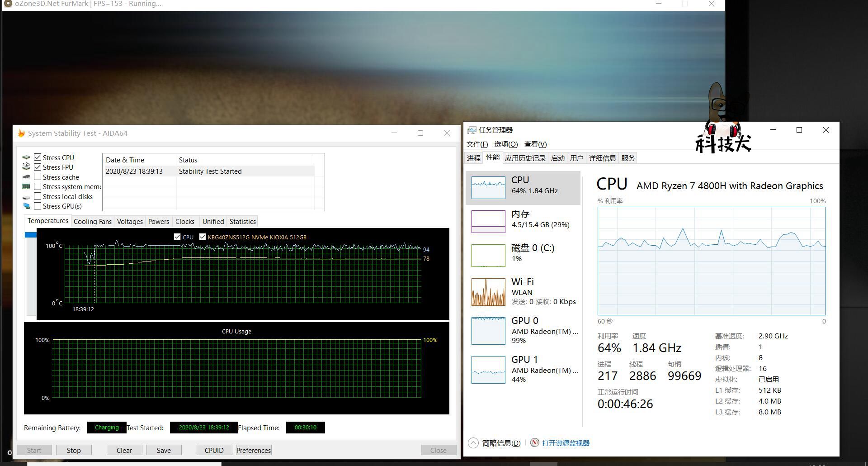Viewport: 868px width, 466px height.
Task: Click the Charging battery status field
Action: click(x=107, y=428)
